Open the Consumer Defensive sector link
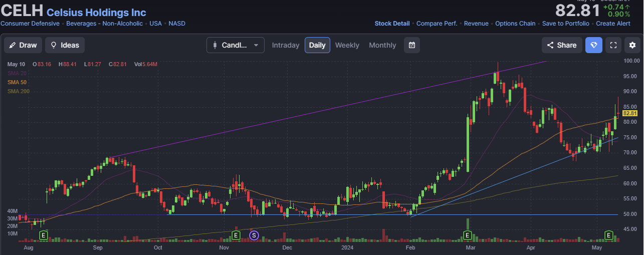 click(30, 24)
